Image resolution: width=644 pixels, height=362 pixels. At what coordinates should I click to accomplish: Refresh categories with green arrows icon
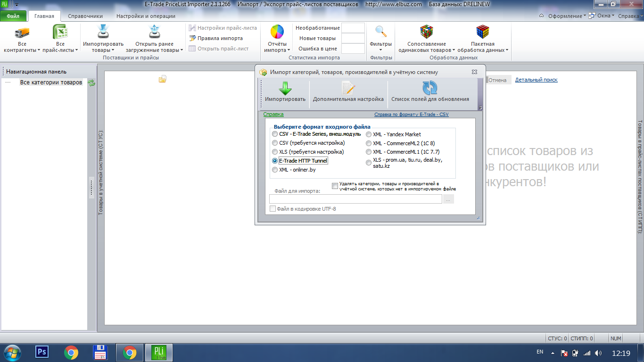click(x=92, y=82)
